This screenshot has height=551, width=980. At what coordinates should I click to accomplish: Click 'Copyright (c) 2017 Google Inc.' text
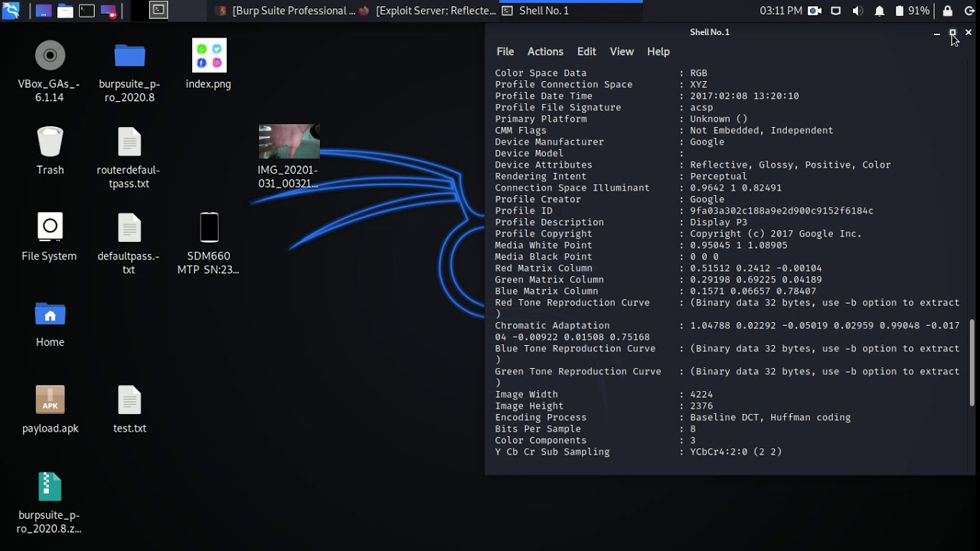tap(776, 233)
